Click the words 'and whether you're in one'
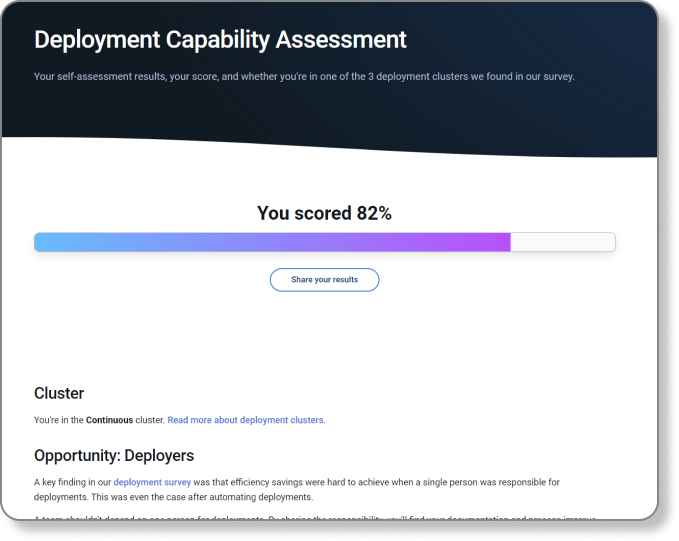Screen dimensions: 679x541 point(265,76)
